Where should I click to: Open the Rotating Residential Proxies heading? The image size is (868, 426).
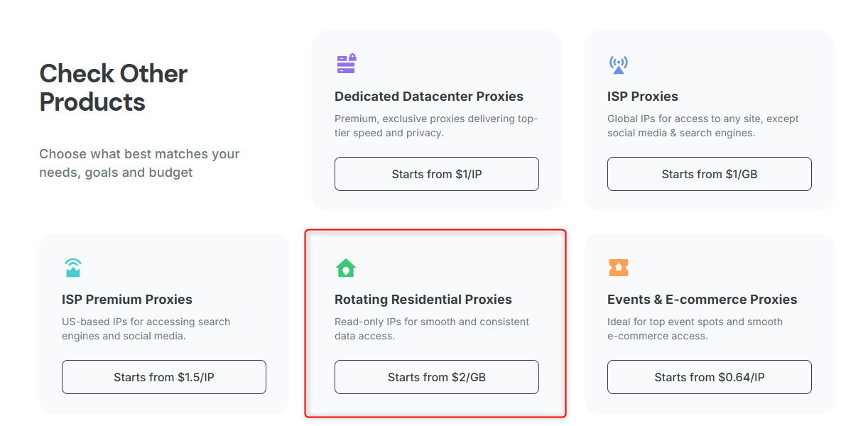[423, 300]
